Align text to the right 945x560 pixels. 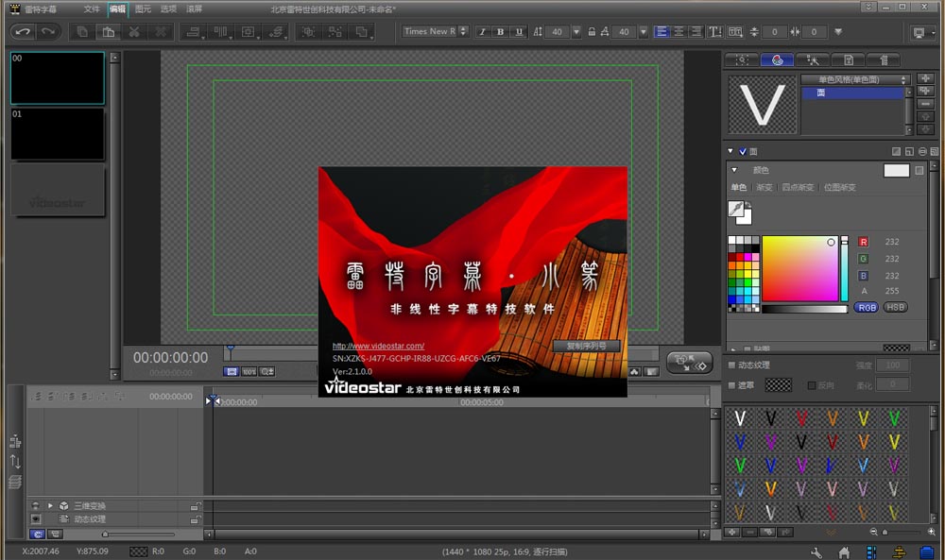point(696,32)
